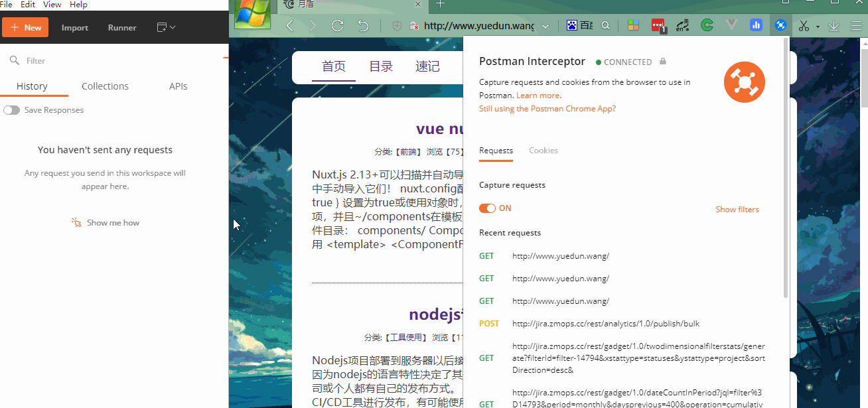868x408 pixels.
Task: Open the browser downloads icon
Action: point(833,26)
